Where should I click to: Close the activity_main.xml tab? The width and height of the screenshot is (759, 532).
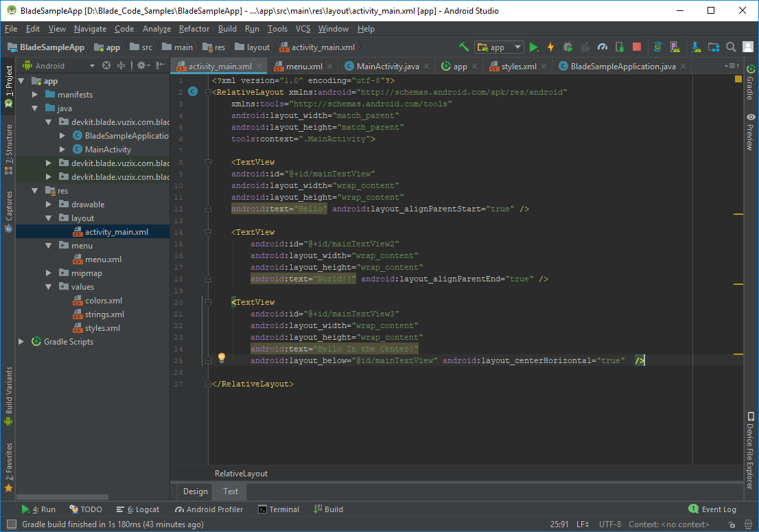[259, 67]
